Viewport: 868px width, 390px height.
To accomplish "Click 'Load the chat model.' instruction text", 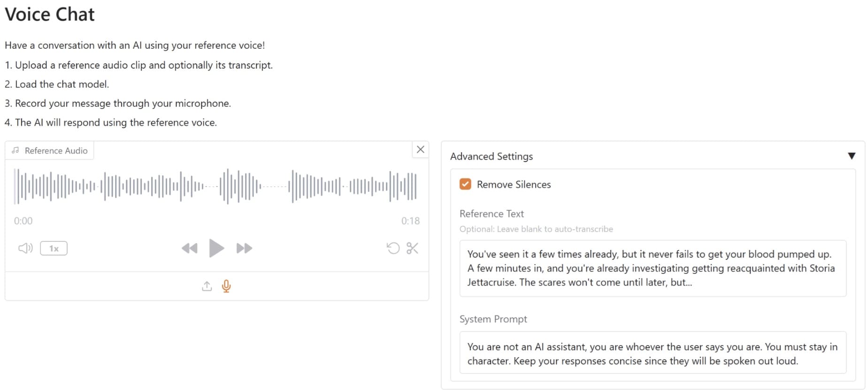I will pos(62,84).
